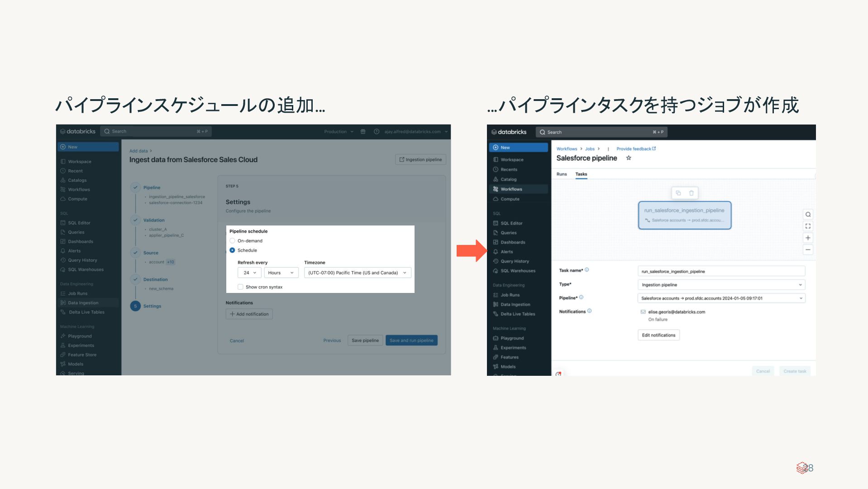Open the Ingestion pipeline external link button

[x=420, y=159]
